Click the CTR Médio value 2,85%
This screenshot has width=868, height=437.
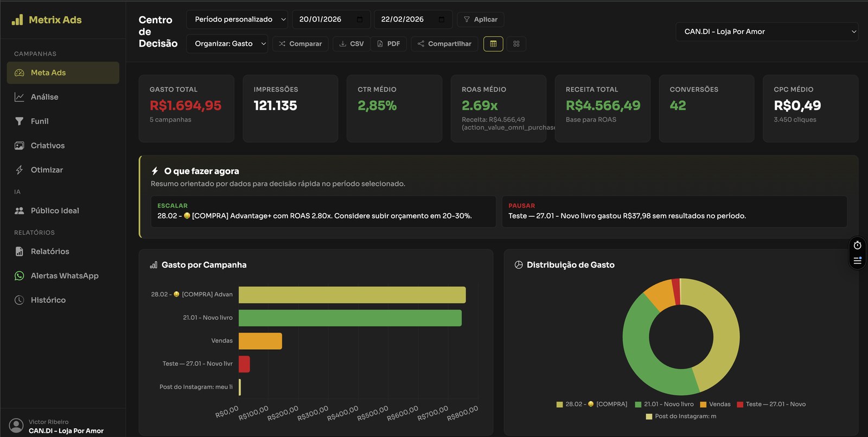point(377,106)
